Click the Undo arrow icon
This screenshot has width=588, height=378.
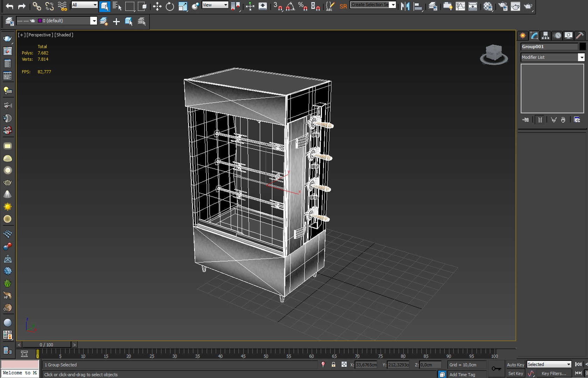(9, 6)
